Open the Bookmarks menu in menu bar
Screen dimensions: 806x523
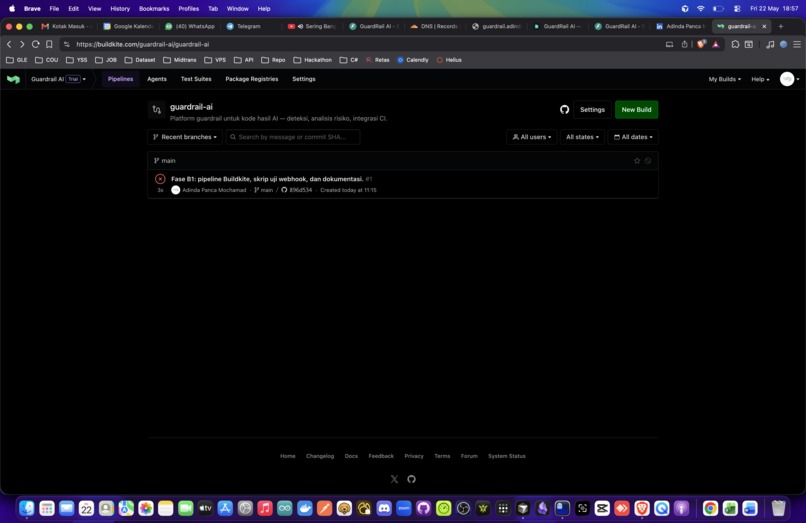154,9
